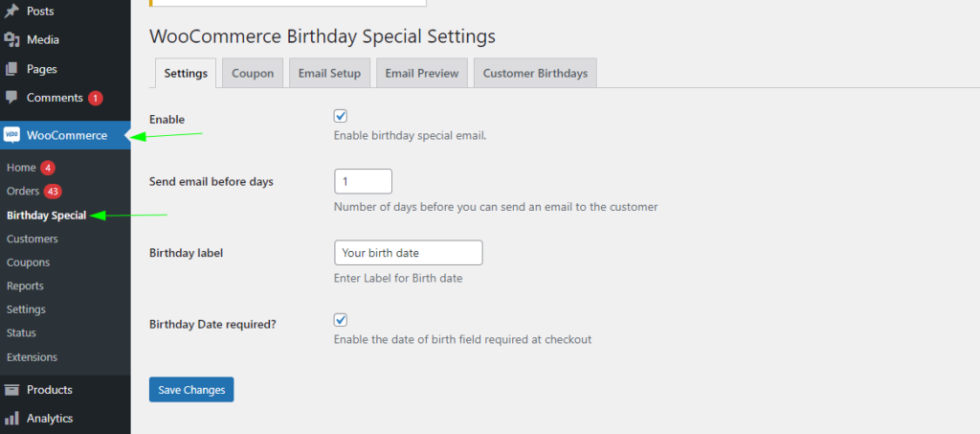The width and height of the screenshot is (980, 434).
Task: Go to WooCommerce Home submenu
Action: (21, 168)
